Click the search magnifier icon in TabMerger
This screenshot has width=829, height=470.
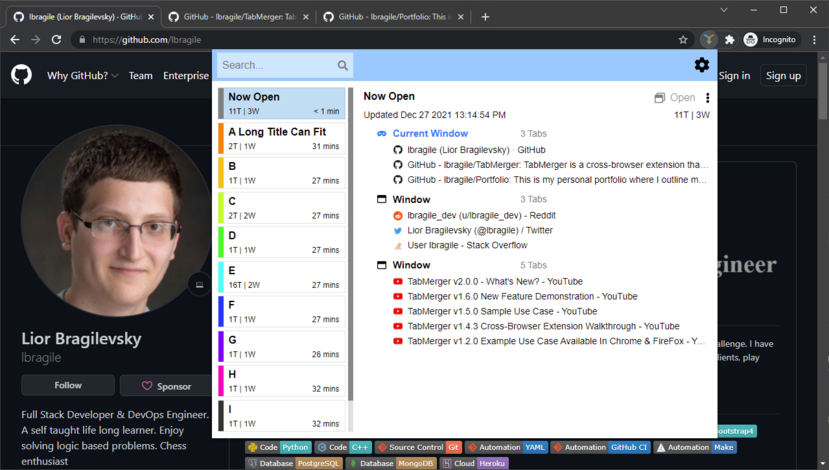(343, 66)
